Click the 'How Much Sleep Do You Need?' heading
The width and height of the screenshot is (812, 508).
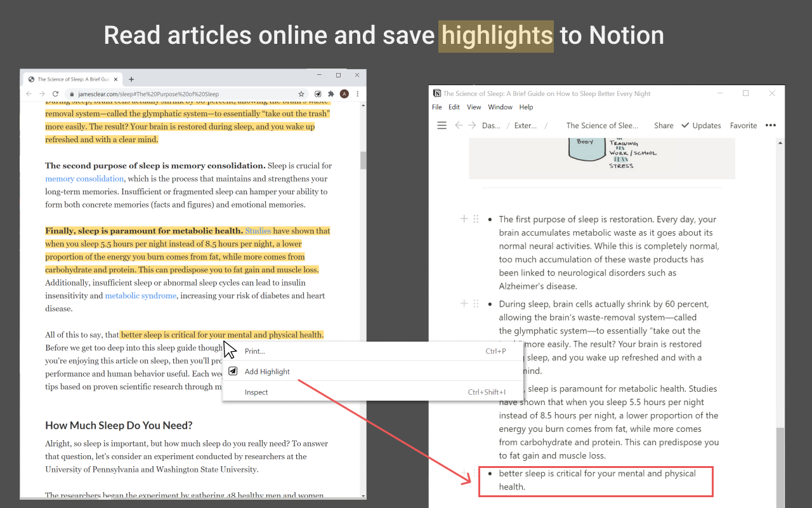click(119, 425)
